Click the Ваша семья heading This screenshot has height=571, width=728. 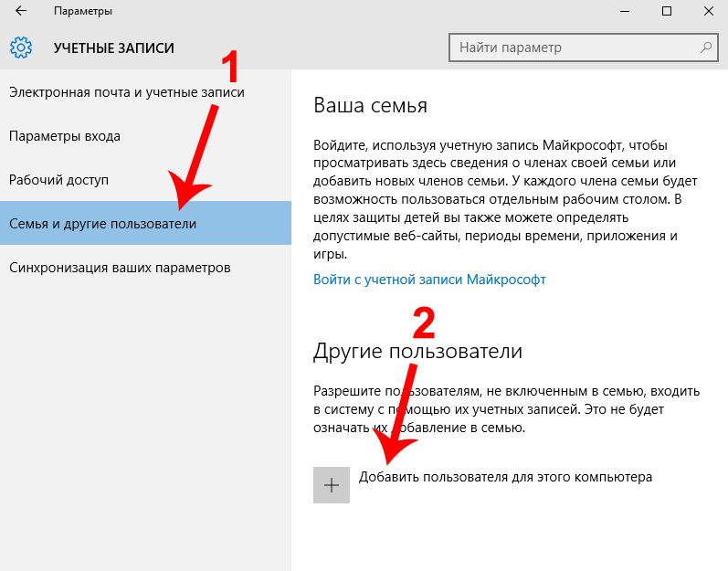pos(370,105)
